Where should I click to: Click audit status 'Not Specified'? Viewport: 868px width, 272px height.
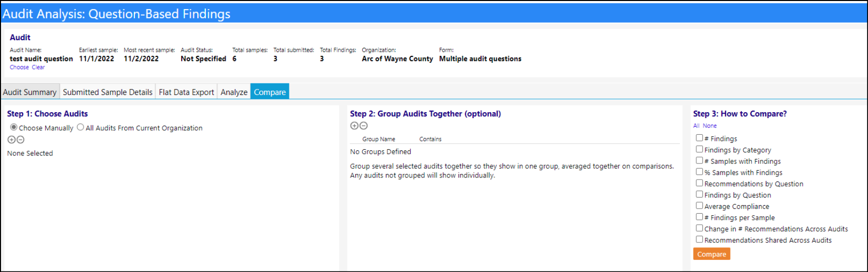click(203, 59)
